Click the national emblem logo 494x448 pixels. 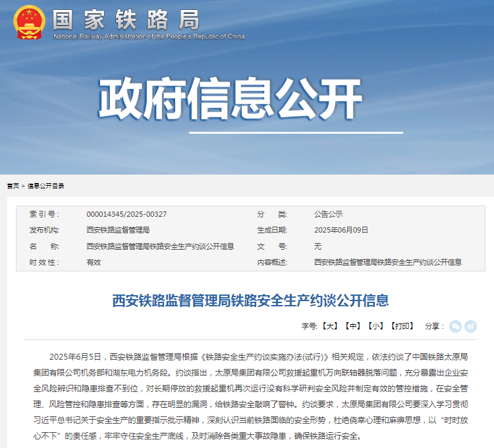(x=28, y=22)
